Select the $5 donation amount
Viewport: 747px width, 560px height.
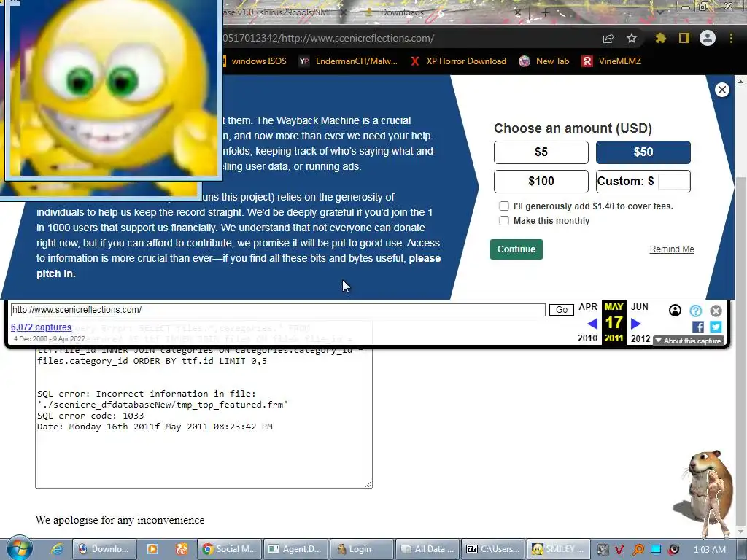(541, 152)
